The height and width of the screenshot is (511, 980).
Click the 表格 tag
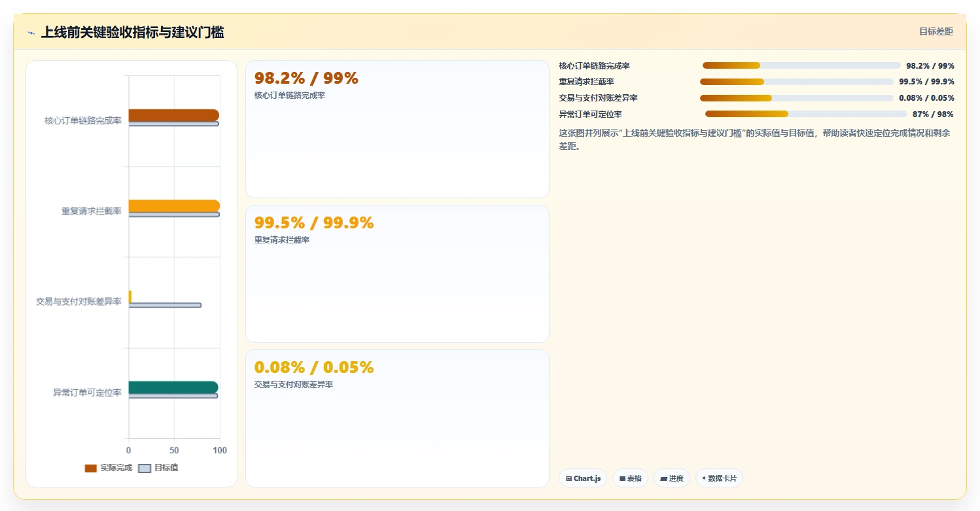pyautogui.click(x=631, y=478)
